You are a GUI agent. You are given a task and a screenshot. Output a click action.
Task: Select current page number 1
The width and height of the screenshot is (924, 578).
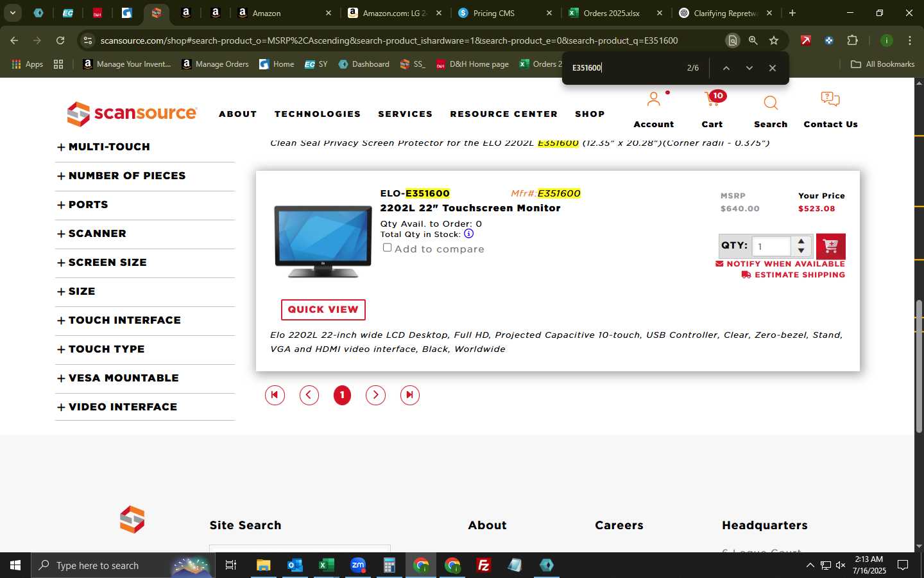pyautogui.click(x=342, y=395)
